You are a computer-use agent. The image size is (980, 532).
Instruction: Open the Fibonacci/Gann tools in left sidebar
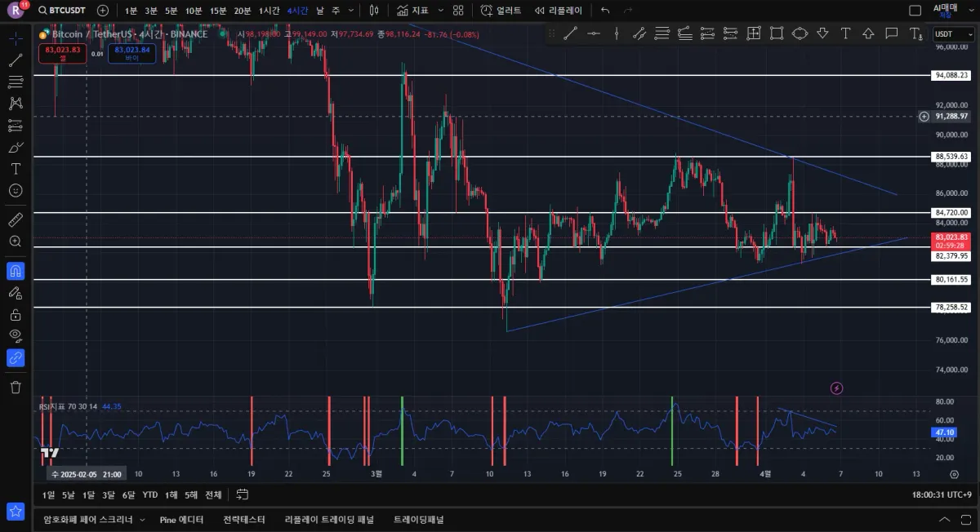point(16,82)
